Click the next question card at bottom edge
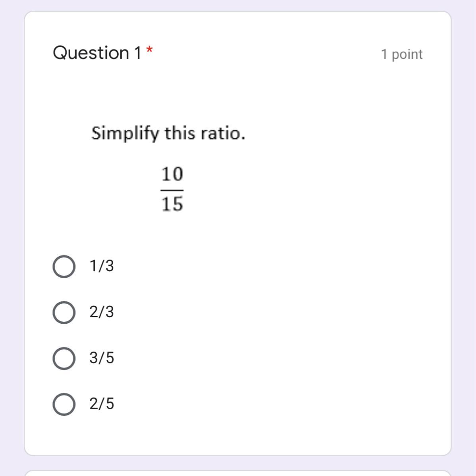This screenshot has height=476, width=476. click(238, 473)
